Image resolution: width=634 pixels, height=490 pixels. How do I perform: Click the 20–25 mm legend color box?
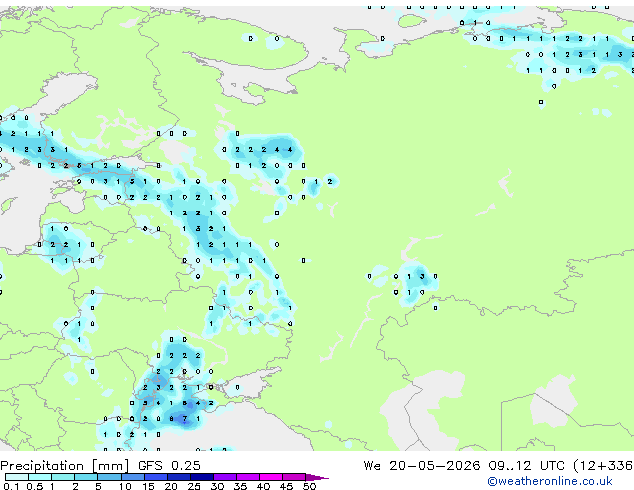coord(179,477)
